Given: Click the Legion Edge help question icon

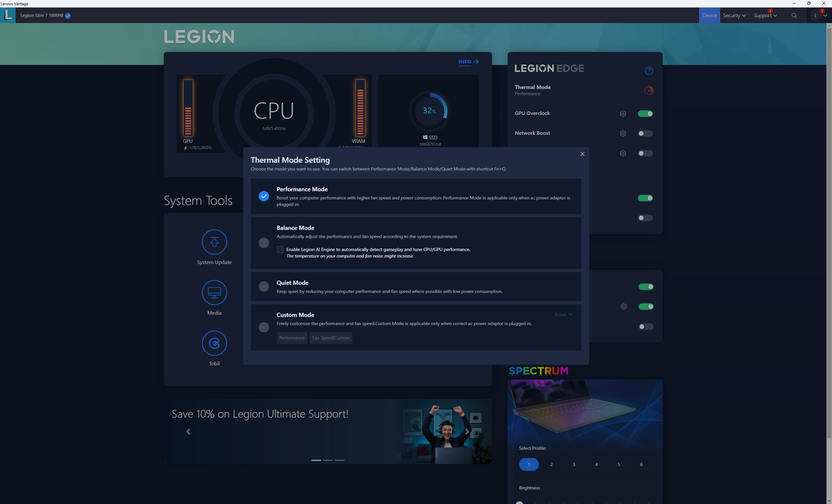Looking at the screenshot, I should [649, 71].
